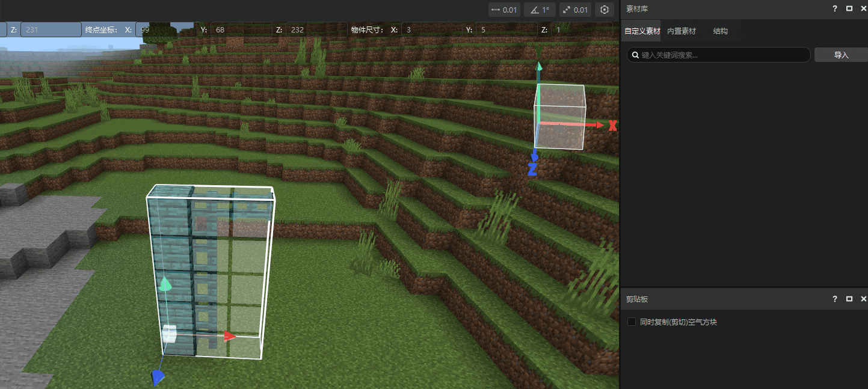Maximize the 素材库 panel
868x389 pixels.
pos(849,9)
